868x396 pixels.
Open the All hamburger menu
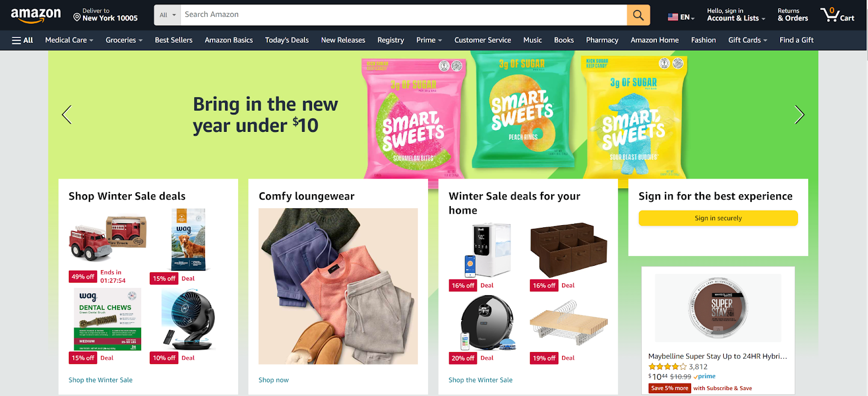coord(22,40)
